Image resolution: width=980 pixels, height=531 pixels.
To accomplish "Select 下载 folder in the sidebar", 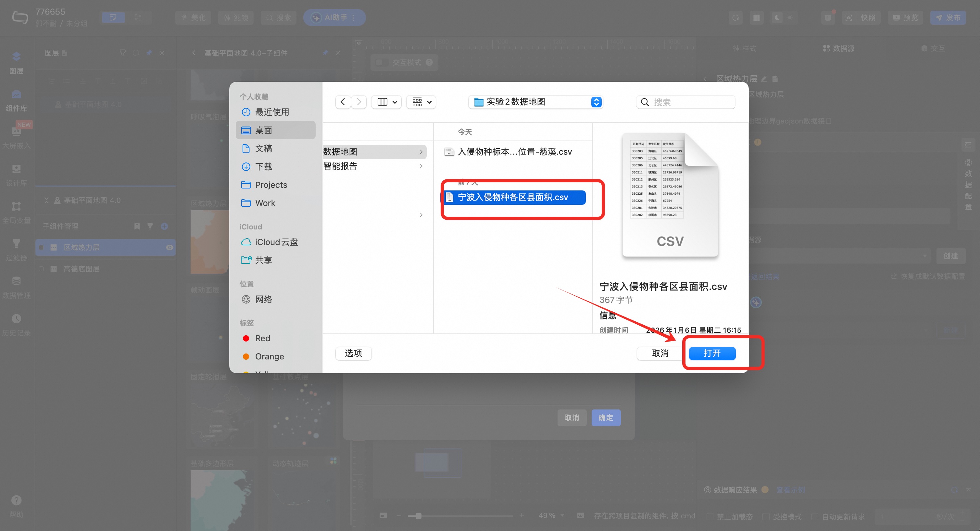I will [x=263, y=167].
